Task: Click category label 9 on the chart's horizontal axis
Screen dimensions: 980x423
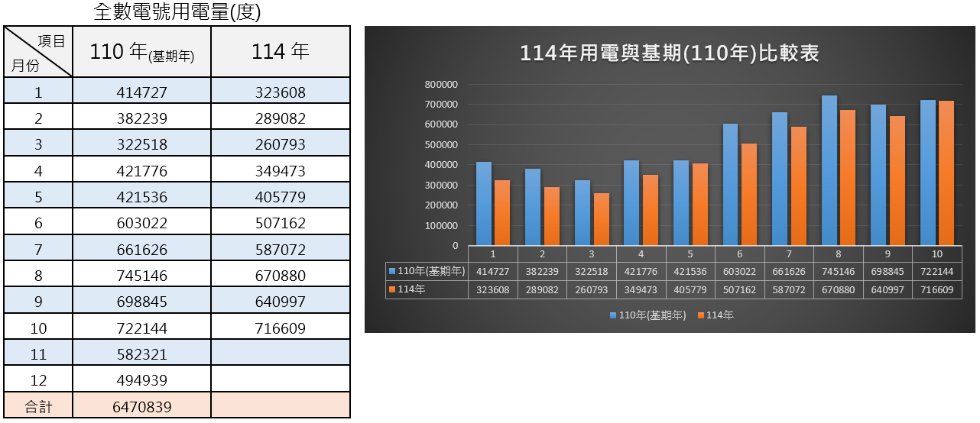Action: point(888,253)
